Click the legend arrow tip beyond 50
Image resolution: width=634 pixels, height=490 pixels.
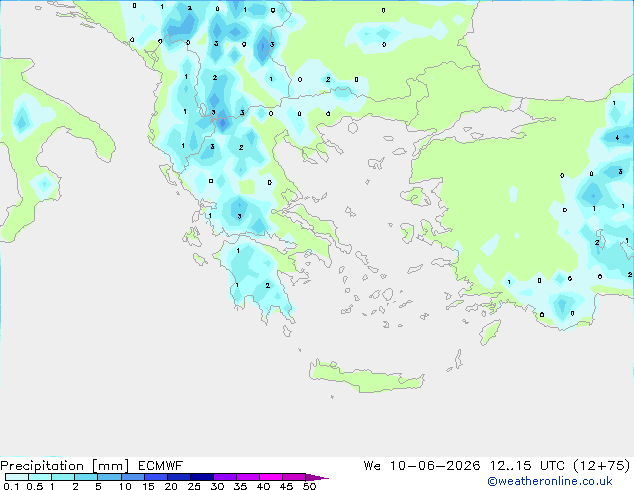click(x=317, y=477)
